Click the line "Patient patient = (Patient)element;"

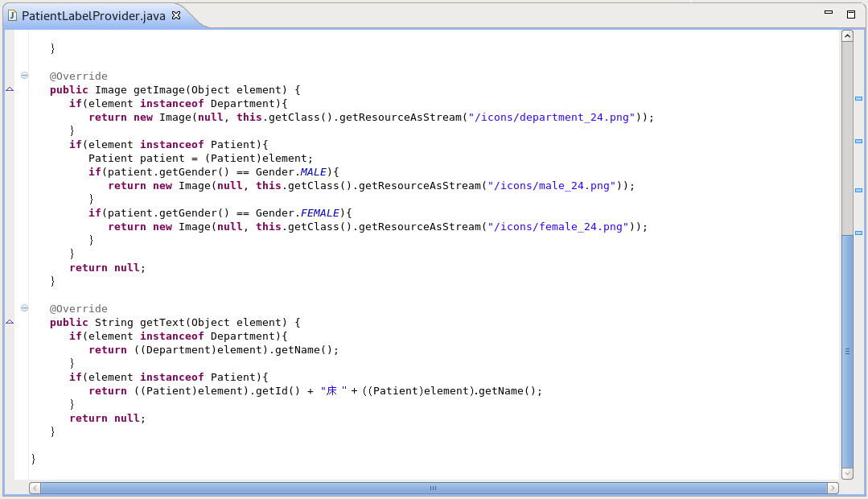pyautogui.click(x=200, y=159)
